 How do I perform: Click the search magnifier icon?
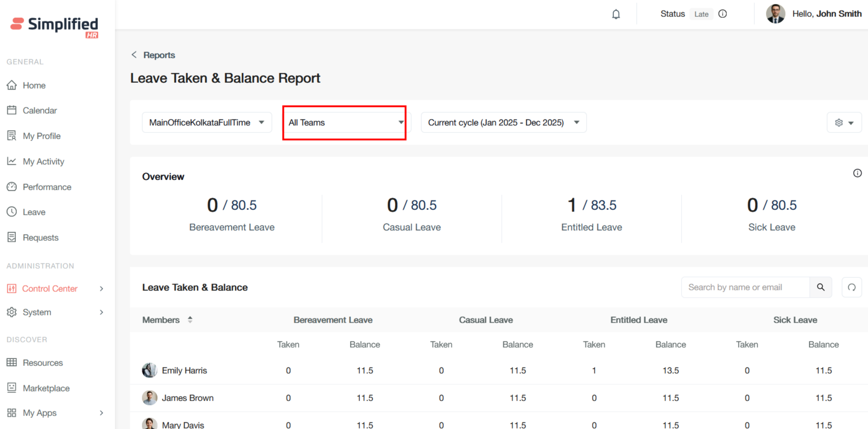(x=821, y=287)
